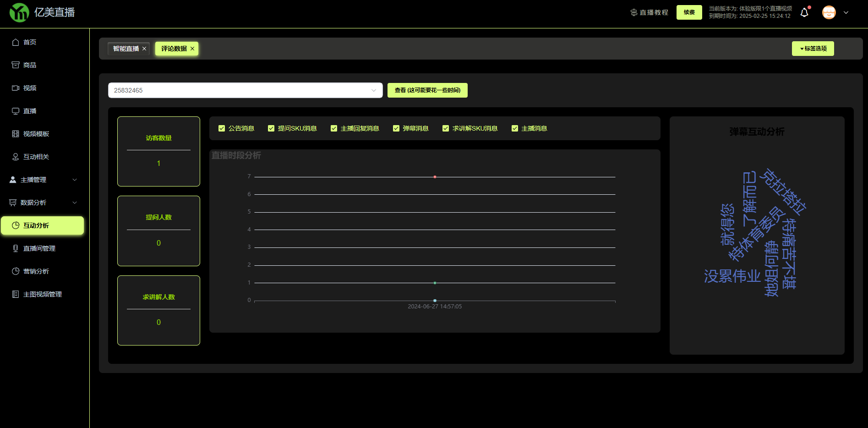Image resolution: width=868 pixels, height=428 pixels.
Task: Click the 续费 renew button
Action: click(689, 12)
